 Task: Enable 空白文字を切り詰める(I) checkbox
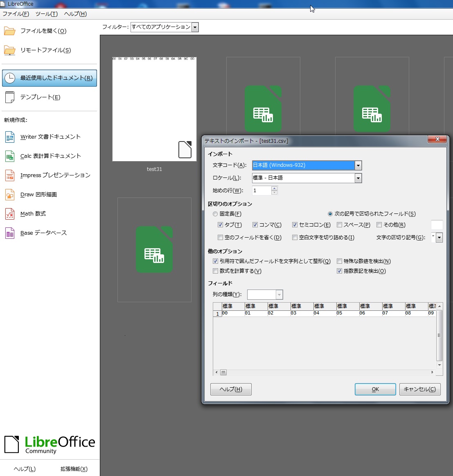point(295,238)
